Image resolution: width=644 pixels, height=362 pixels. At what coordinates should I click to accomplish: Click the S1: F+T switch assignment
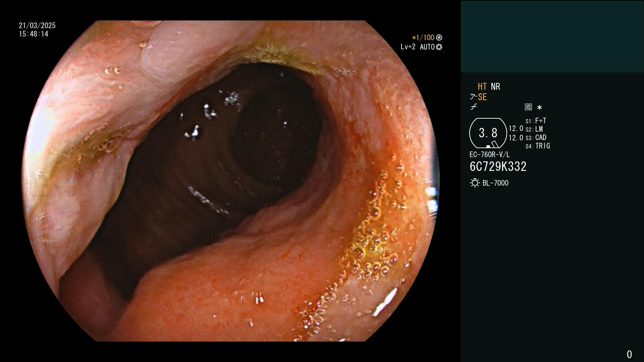tap(536, 121)
